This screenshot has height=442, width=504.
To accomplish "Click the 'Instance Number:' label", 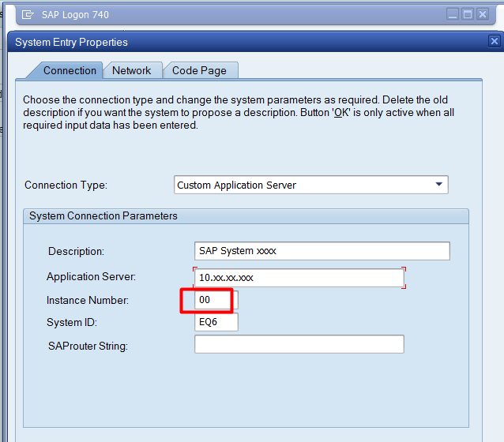I will 88,300.
